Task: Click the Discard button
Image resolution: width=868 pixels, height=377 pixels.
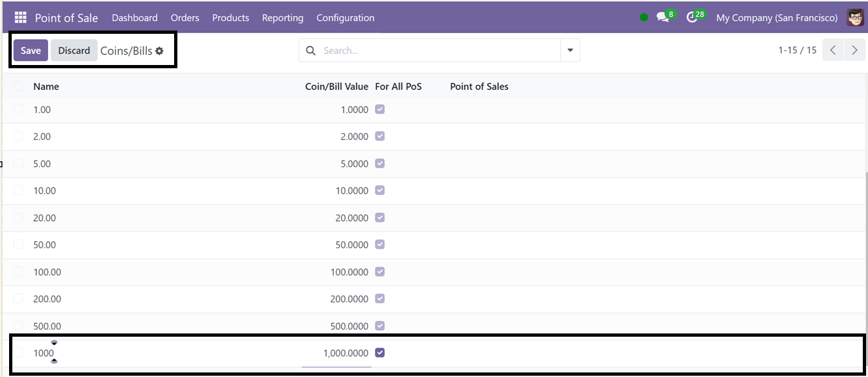Action: pyautogui.click(x=74, y=51)
